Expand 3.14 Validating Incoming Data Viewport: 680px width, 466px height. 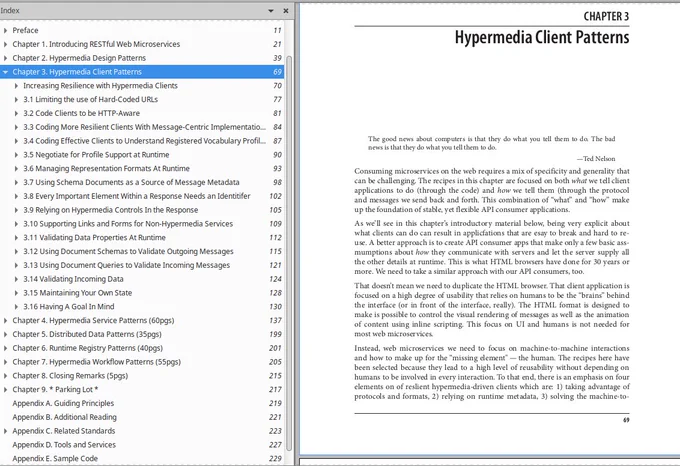point(16,279)
